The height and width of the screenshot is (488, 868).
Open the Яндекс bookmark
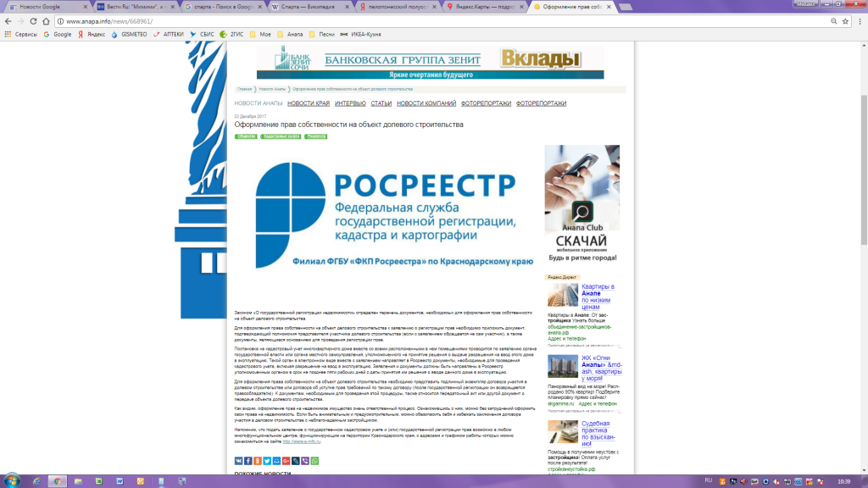(92, 34)
